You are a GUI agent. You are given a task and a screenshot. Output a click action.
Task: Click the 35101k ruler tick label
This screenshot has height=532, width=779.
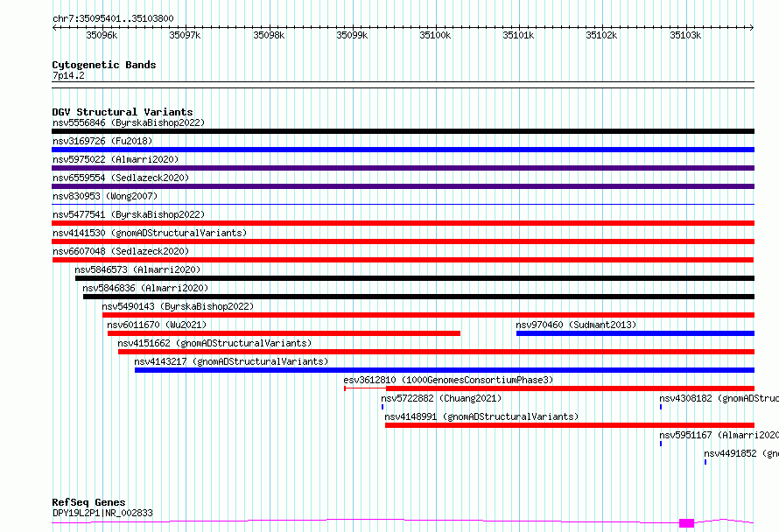[518, 35]
